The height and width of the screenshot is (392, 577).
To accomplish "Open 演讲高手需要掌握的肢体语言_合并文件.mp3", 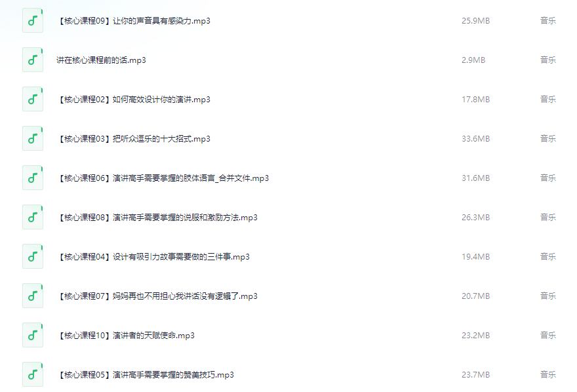I will tap(163, 178).
